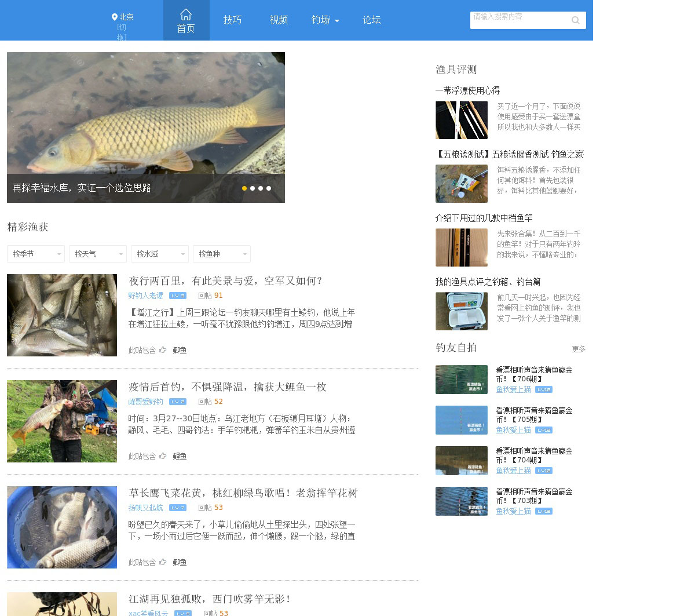The height and width of the screenshot is (616, 695).
Task: Click the LV2 badge next to 峰哥爱野钓
Action: click(178, 402)
